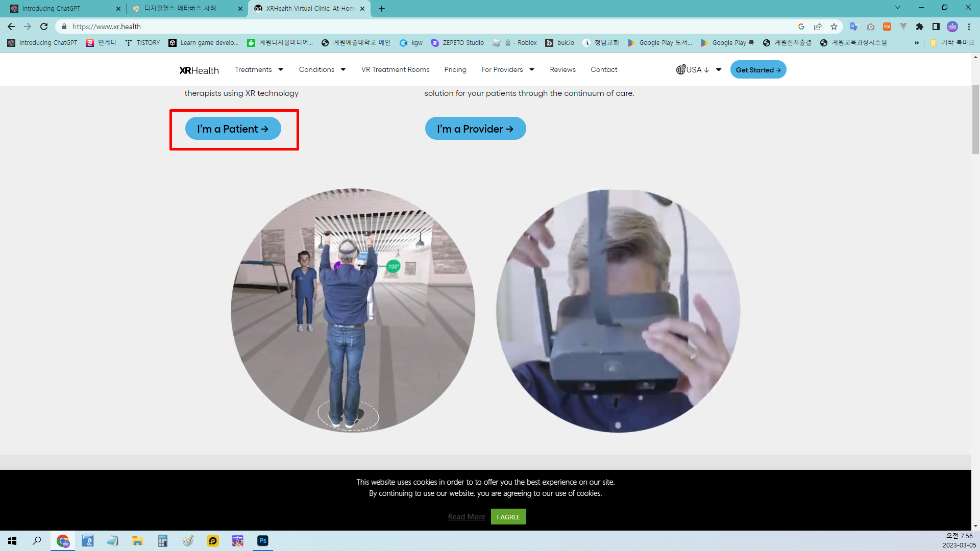980x551 pixels.
Task: Open the Chrome three-dot menu
Action: point(969,27)
